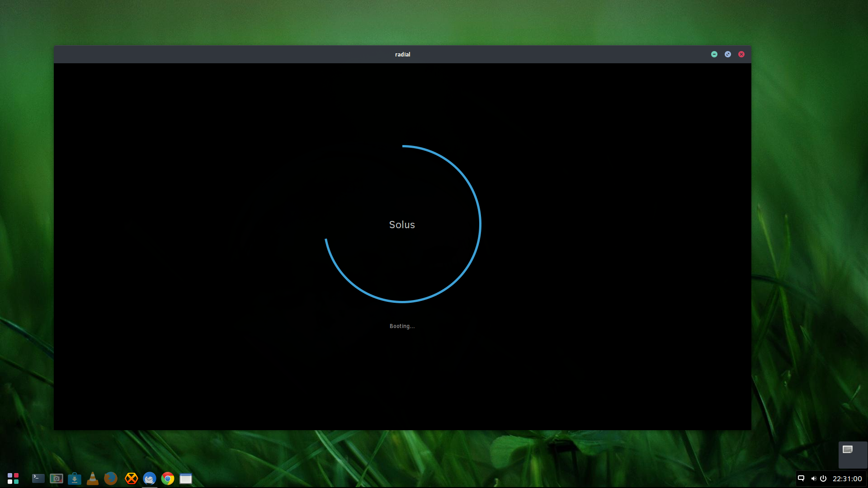This screenshot has height=488, width=868.
Task: Click the Solus label in the ring
Action: (402, 225)
